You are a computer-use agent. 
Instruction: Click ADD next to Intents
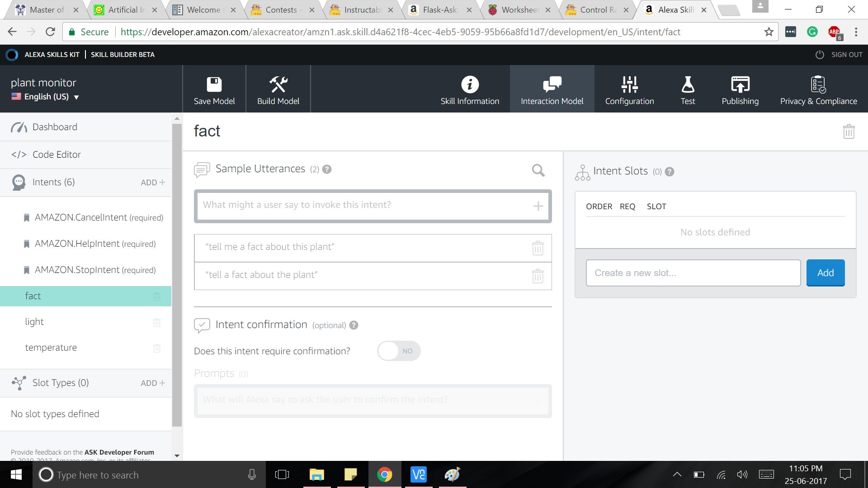[153, 183]
